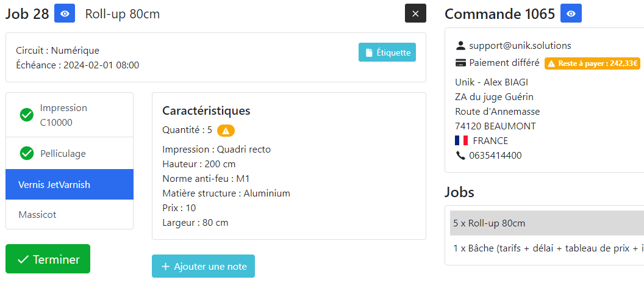
Task: Click the green check next to Impression C10000
Action: (27, 115)
